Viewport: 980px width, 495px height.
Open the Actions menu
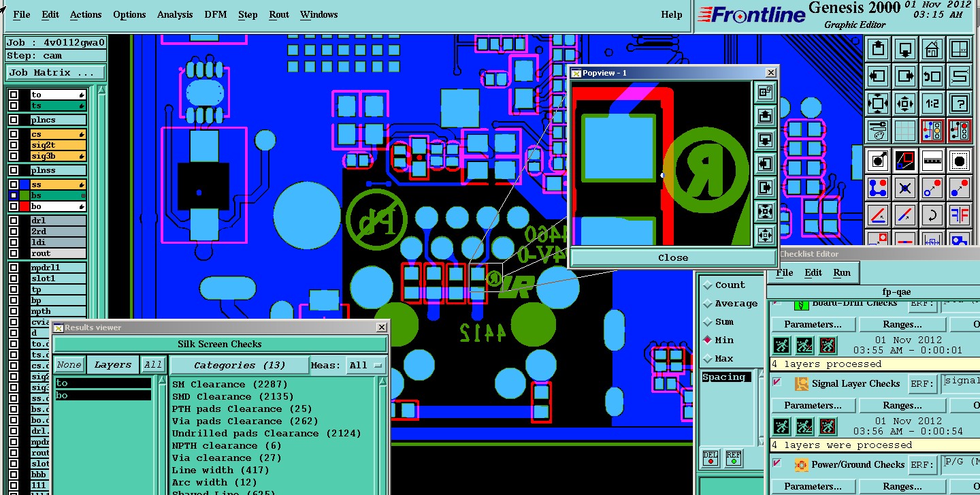[x=86, y=14]
